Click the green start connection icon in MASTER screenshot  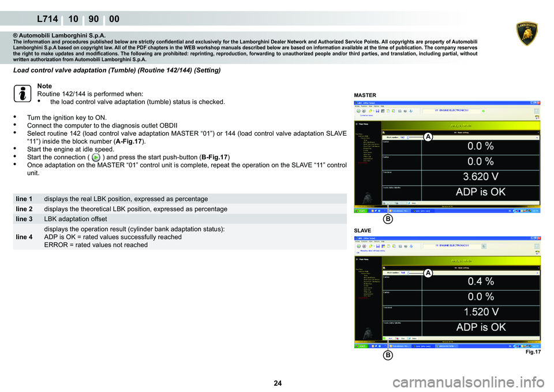(358, 111)
